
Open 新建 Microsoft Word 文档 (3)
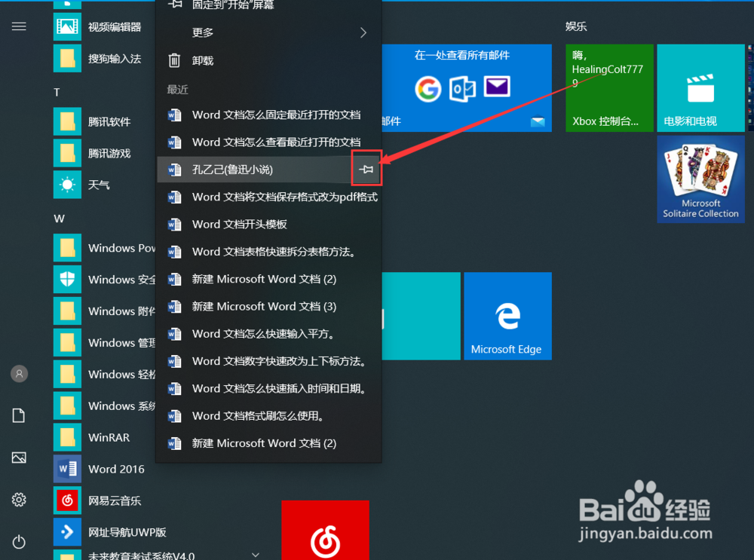[269, 307]
